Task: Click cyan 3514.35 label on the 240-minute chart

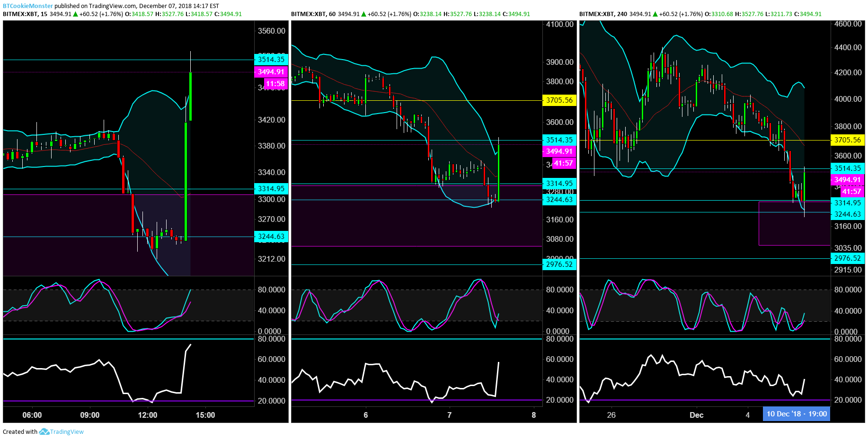Action: coord(848,168)
